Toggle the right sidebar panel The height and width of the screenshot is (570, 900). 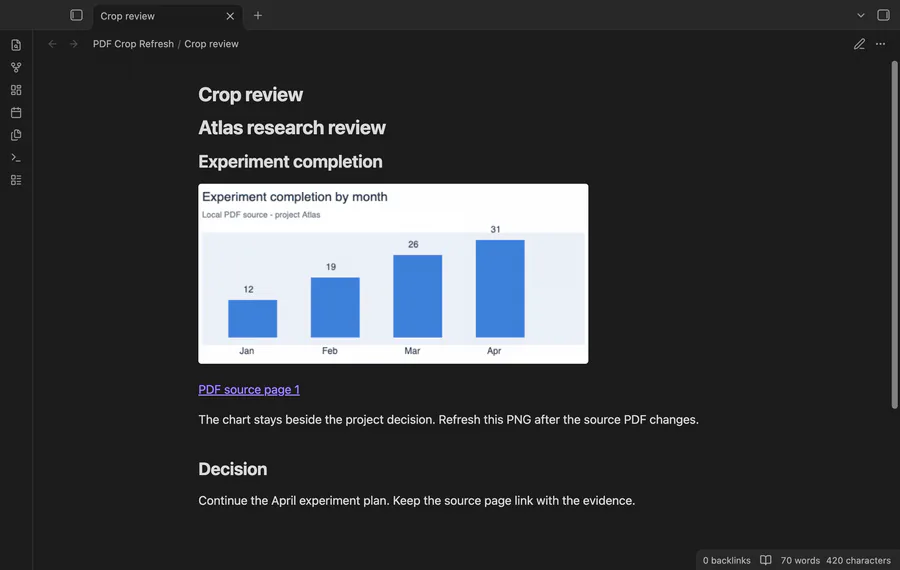(x=883, y=15)
